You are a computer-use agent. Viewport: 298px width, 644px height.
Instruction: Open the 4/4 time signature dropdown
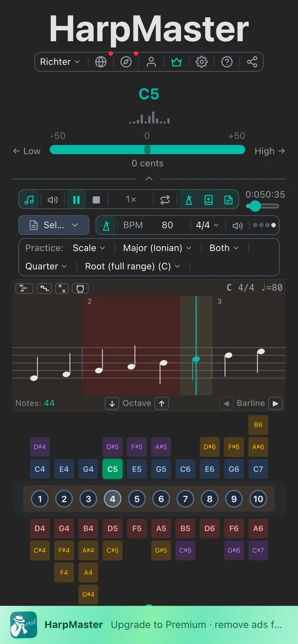(207, 225)
